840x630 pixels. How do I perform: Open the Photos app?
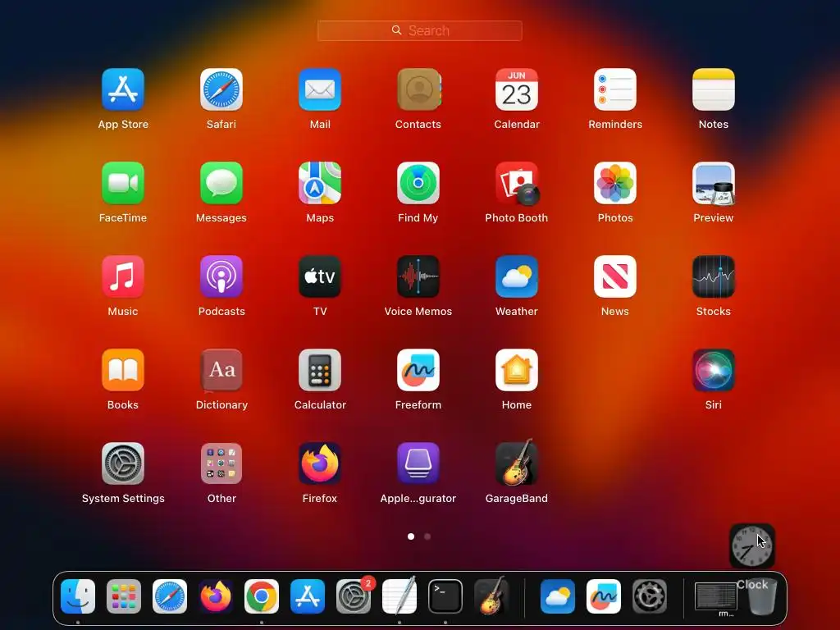(615, 183)
